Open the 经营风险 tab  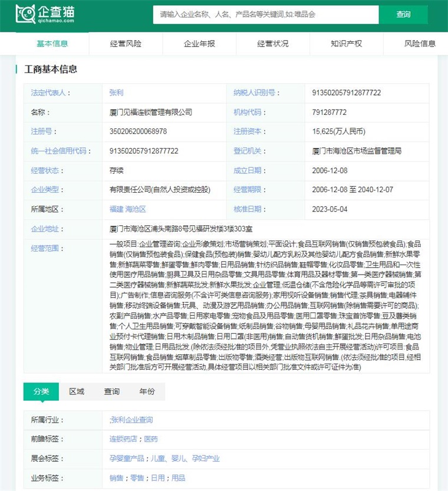click(x=126, y=44)
